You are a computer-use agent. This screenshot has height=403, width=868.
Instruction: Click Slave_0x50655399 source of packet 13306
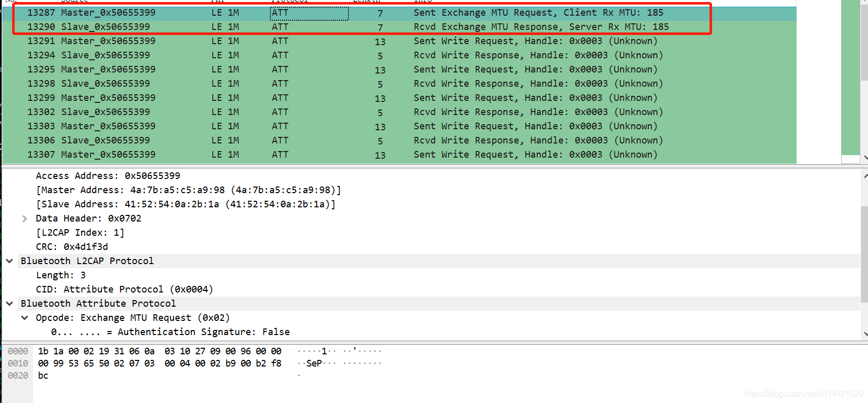coord(105,140)
